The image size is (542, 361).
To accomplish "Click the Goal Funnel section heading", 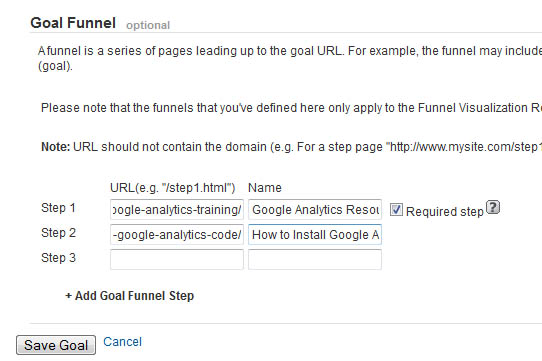I will [73, 23].
